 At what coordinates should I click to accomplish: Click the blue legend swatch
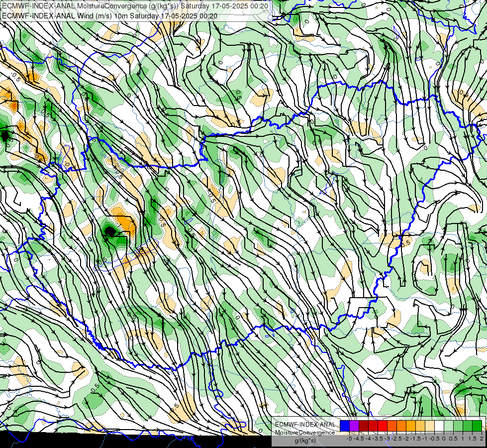[x=345, y=426]
